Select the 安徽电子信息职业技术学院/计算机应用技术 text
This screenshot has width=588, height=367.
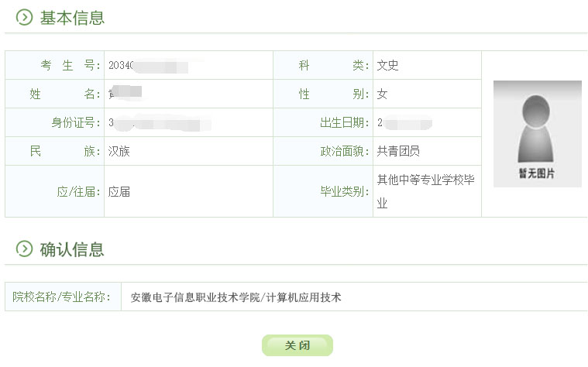236,297
